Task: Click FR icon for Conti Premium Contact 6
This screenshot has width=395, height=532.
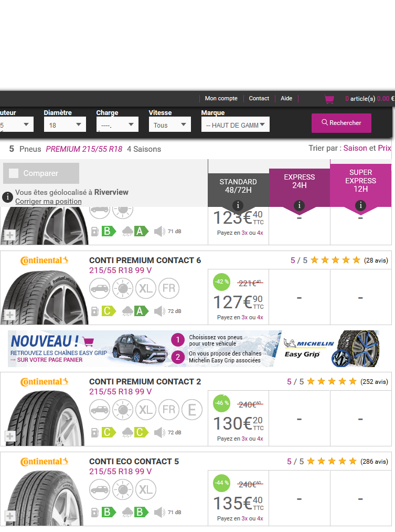Action: click(169, 288)
